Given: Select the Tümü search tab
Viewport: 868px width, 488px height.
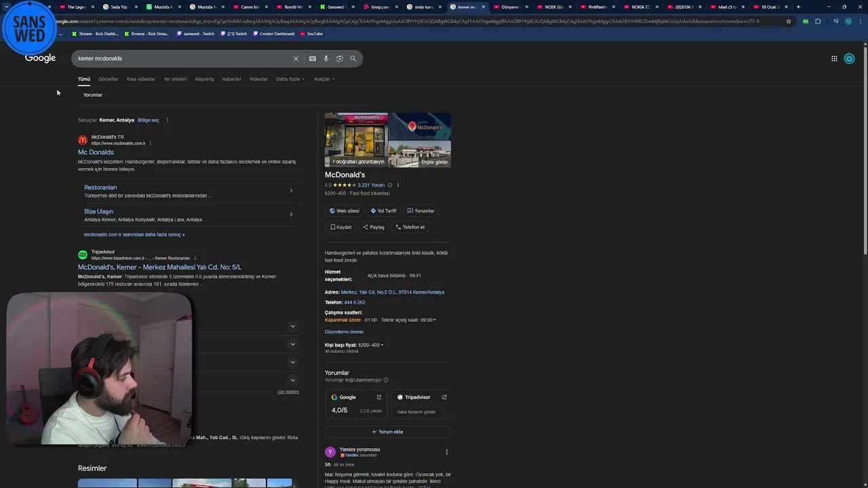Looking at the screenshot, I should coord(84,79).
